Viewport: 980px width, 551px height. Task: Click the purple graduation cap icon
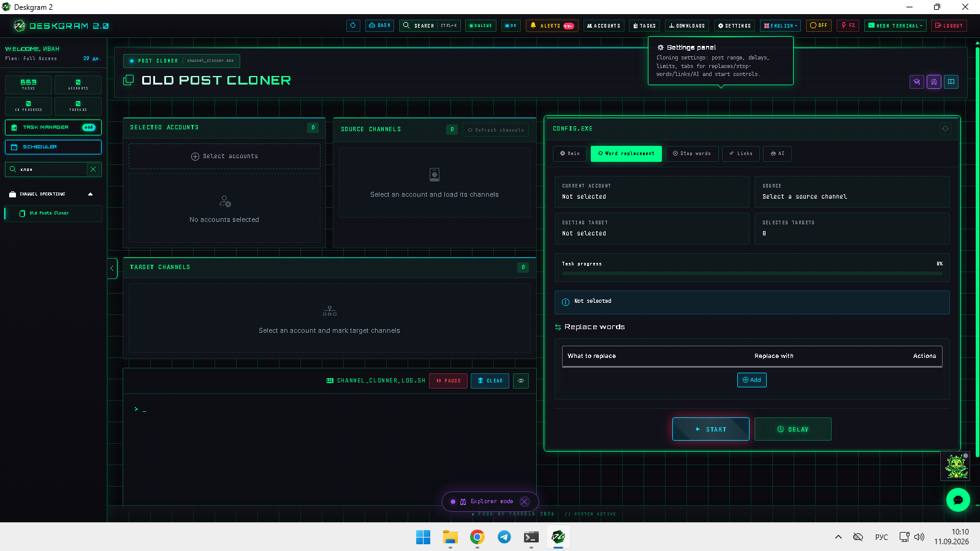917,82
